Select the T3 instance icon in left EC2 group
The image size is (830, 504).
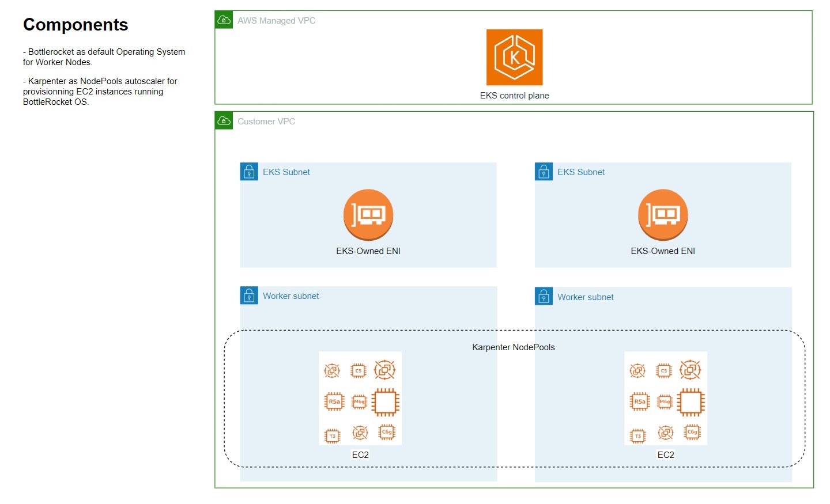pos(333,436)
